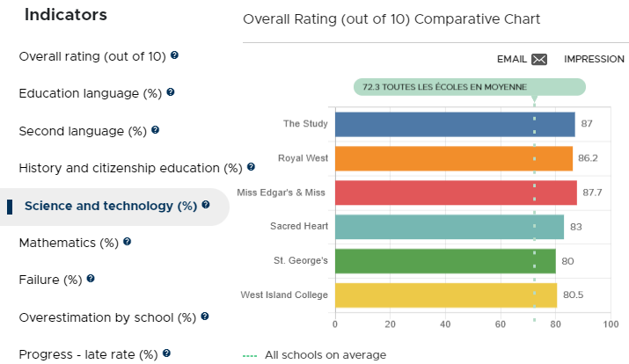This screenshot has width=629, height=364.
Task: Choose Education language (%) indicator
Action: [x=91, y=93]
